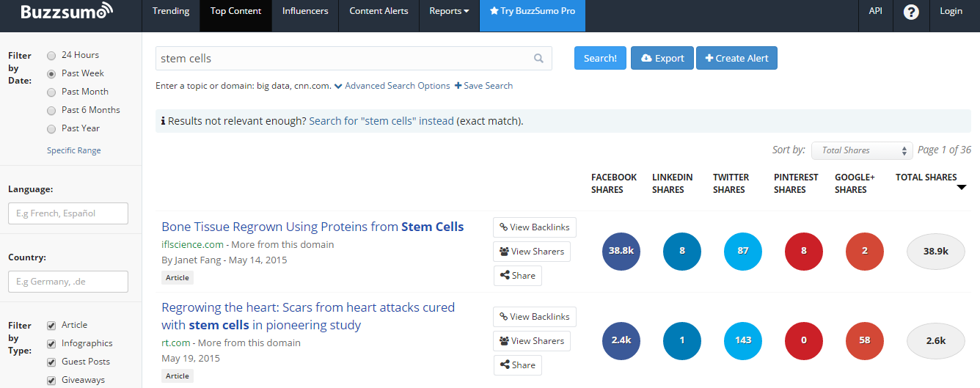Click the LinkedIn shares 8 circle
This screenshot has height=388, width=980.
pyautogui.click(x=682, y=251)
